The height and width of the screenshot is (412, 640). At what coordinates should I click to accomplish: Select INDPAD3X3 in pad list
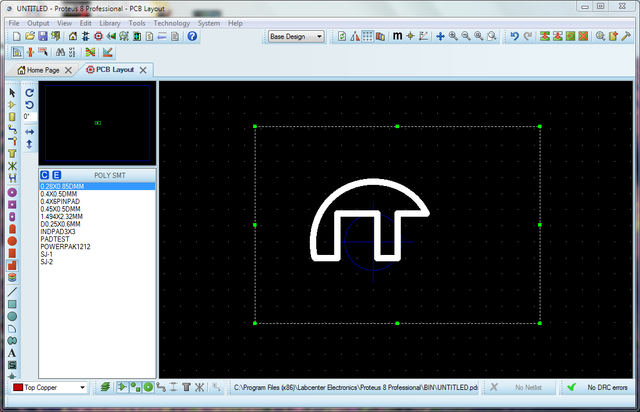pyautogui.click(x=97, y=232)
